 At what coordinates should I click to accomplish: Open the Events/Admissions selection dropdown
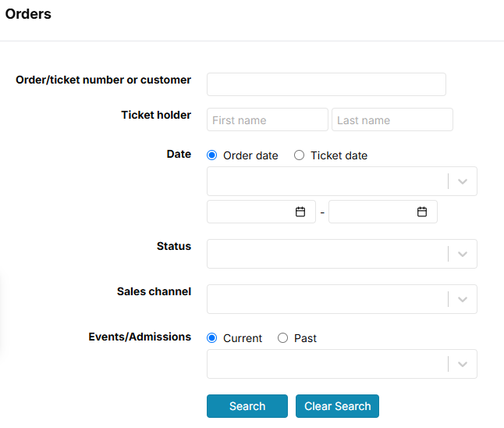(x=342, y=364)
